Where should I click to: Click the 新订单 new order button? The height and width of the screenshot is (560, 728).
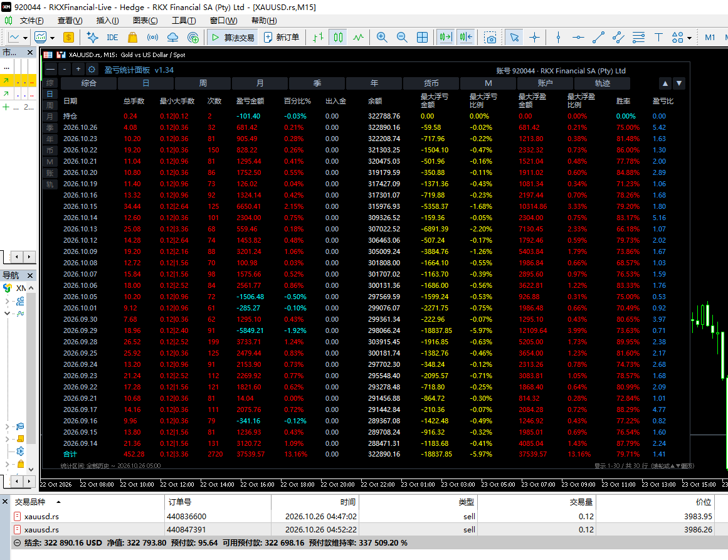pyautogui.click(x=282, y=38)
